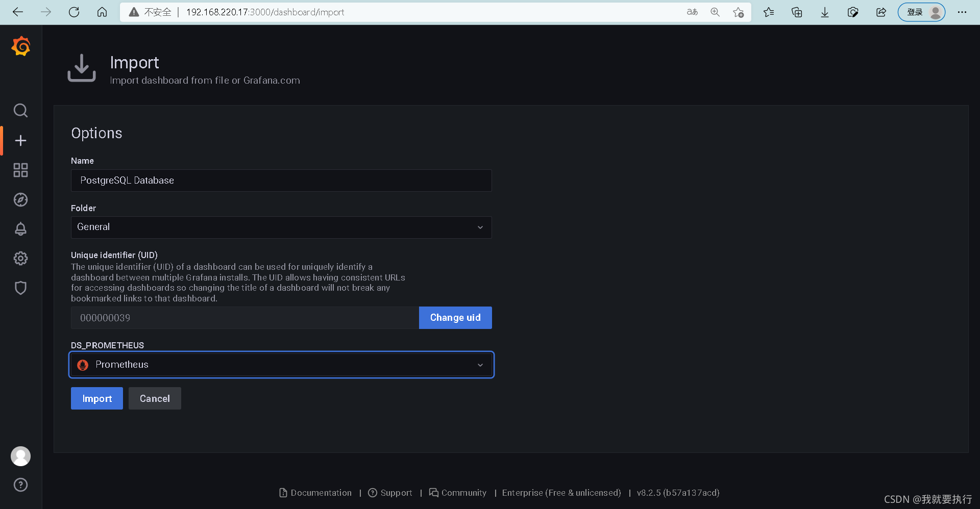Screen dimensions: 980x509
Task: Click the UID field showing 000000039
Action: click(245, 318)
